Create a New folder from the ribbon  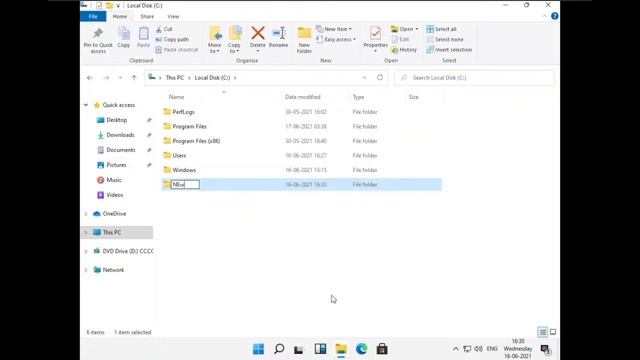pyautogui.click(x=304, y=40)
